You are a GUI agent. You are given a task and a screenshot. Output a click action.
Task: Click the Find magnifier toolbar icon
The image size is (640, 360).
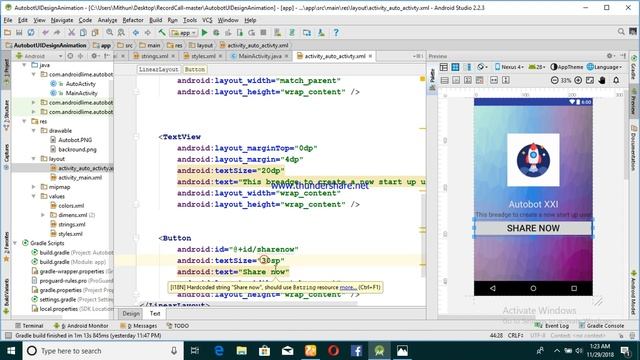(x=109, y=33)
